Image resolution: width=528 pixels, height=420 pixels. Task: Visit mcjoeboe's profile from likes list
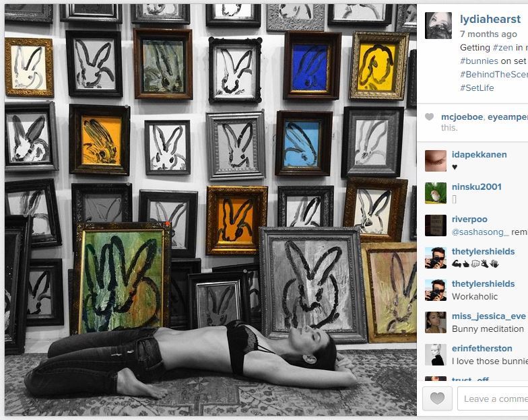point(462,117)
